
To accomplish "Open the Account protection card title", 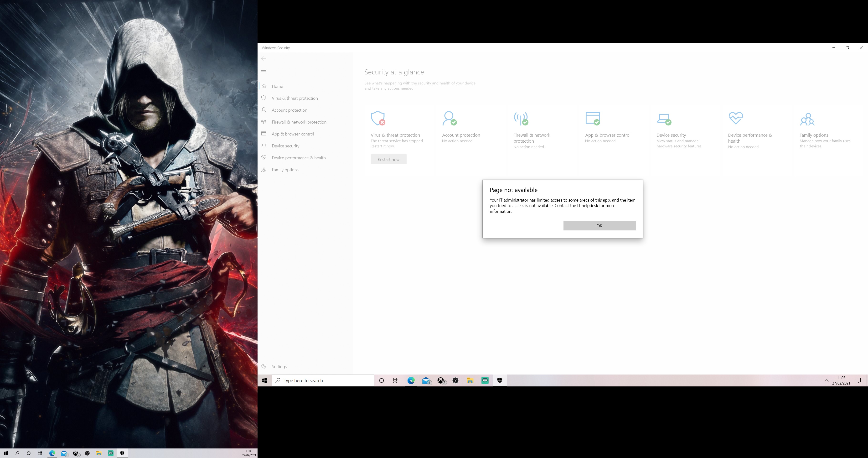I will 461,135.
